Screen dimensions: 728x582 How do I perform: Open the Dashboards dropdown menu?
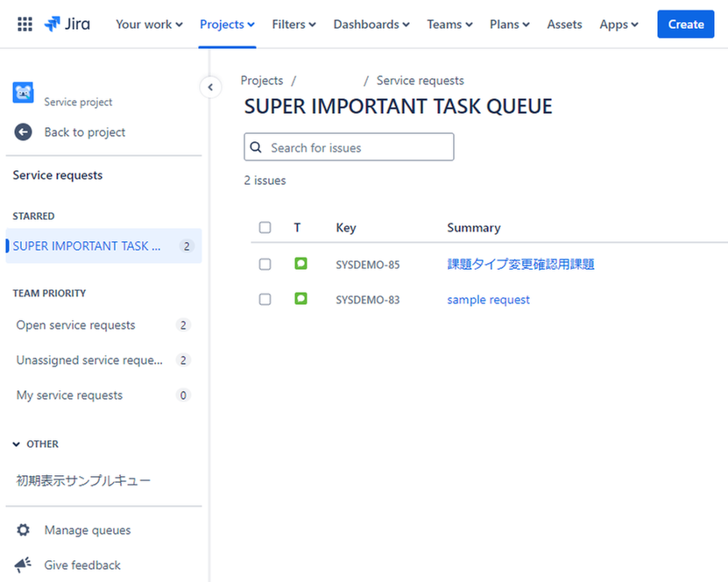[x=371, y=25]
